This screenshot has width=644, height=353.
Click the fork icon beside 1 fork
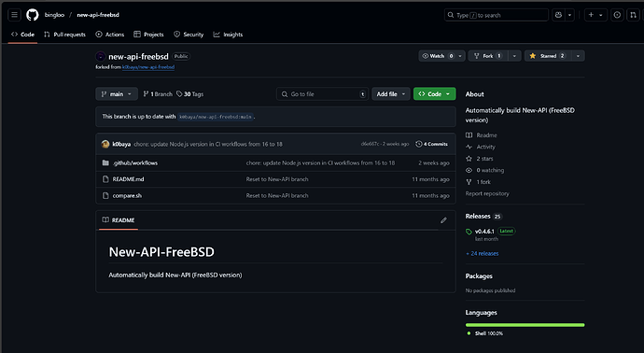pyautogui.click(x=469, y=182)
